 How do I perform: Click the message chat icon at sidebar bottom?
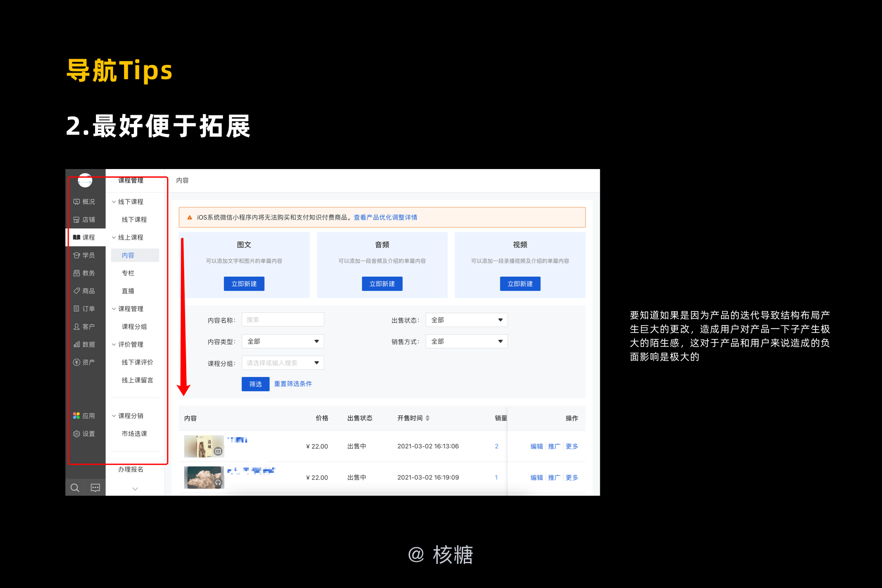pyautogui.click(x=95, y=488)
